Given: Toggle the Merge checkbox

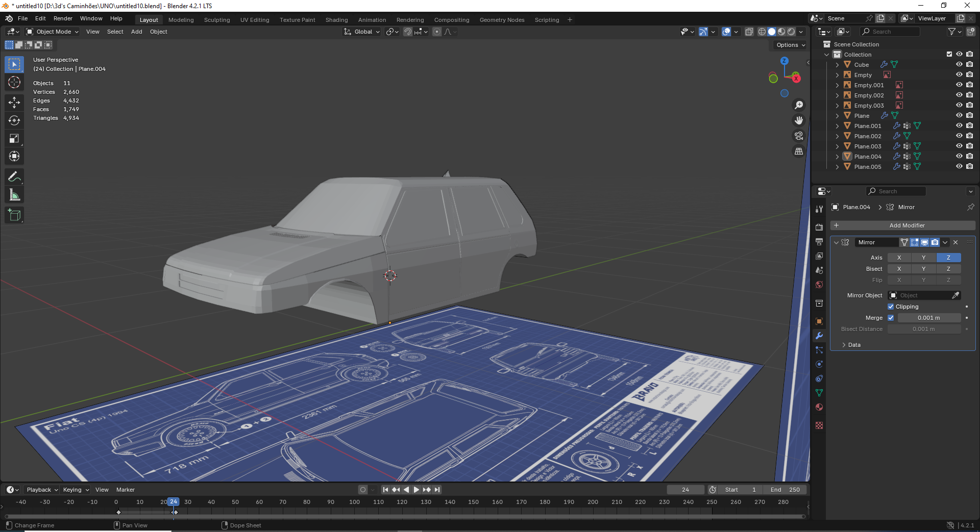Looking at the screenshot, I should pyautogui.click(x=891, y=318).
